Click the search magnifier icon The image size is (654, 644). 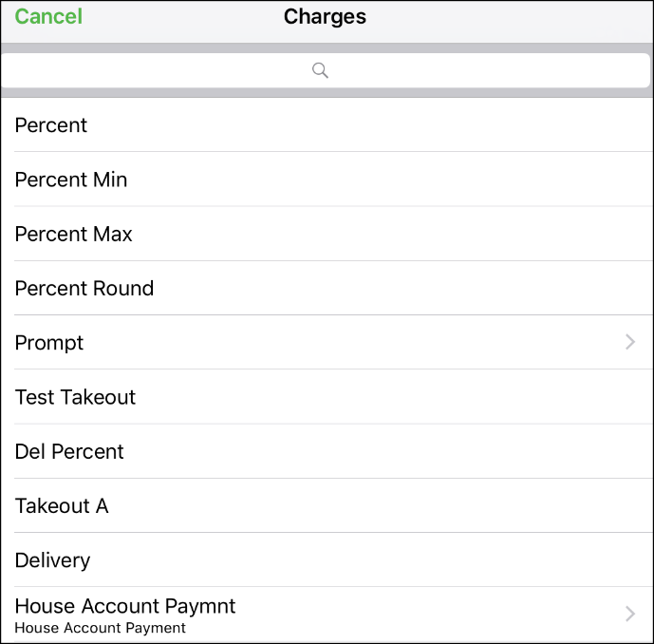(x=320, y=70)
